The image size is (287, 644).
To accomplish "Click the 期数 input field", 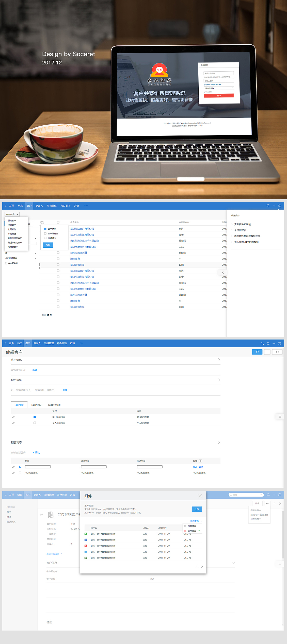I will 38,467.
